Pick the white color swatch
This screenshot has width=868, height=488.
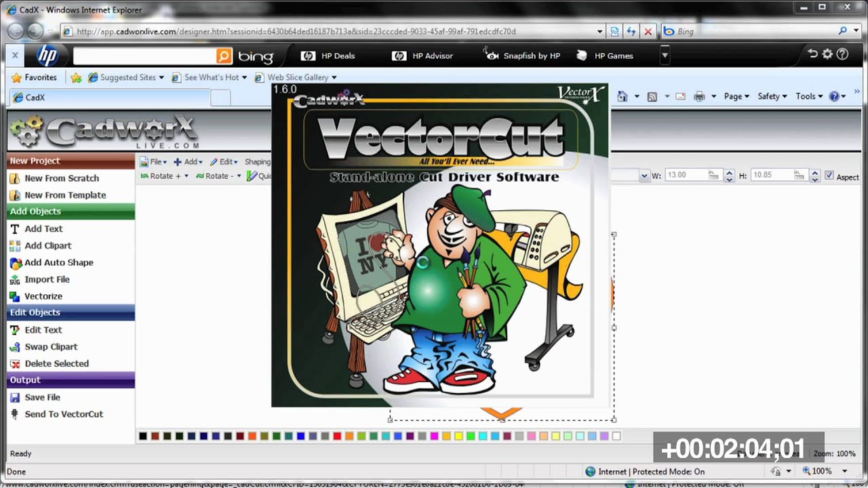(616, 436)
